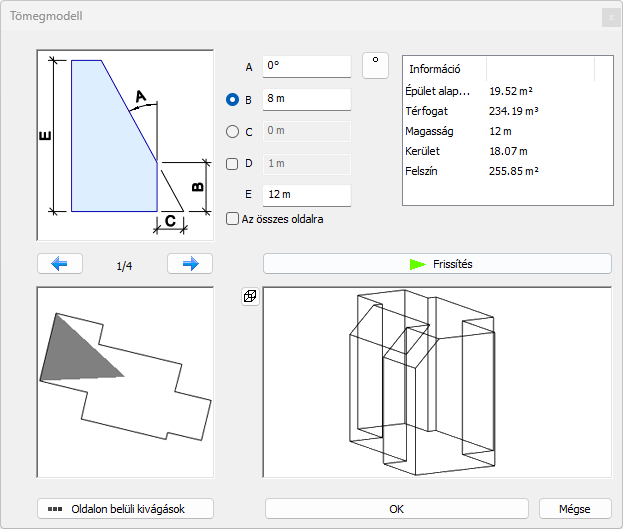This screenshot has width=623, height=529.
Task: Select the C radio button
Action: pos(233,131)
